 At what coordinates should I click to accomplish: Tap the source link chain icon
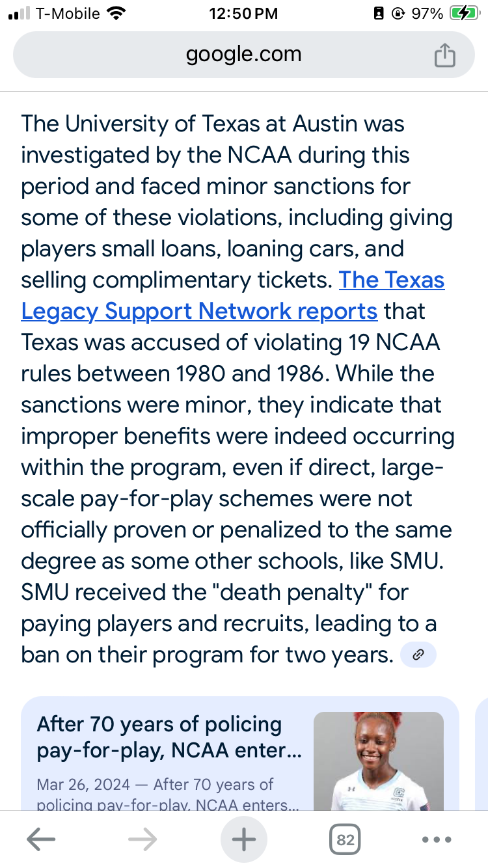pyautogui.click(x=418, y=655)
